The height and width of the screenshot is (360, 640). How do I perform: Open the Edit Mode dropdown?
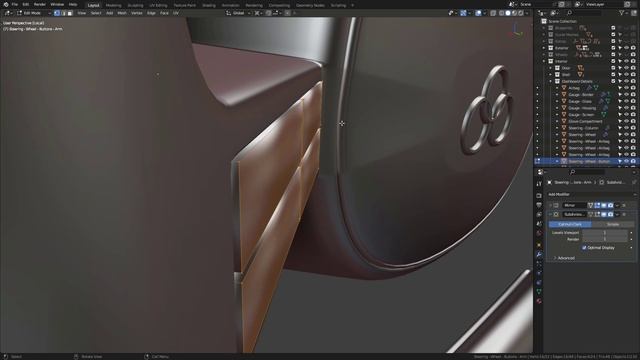coord(33,13)
